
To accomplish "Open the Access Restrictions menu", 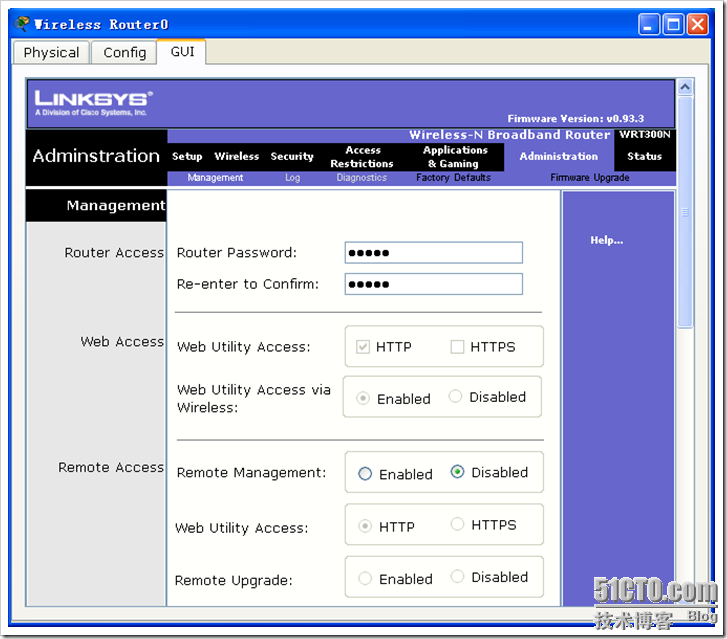I will [x=362, y=157].
